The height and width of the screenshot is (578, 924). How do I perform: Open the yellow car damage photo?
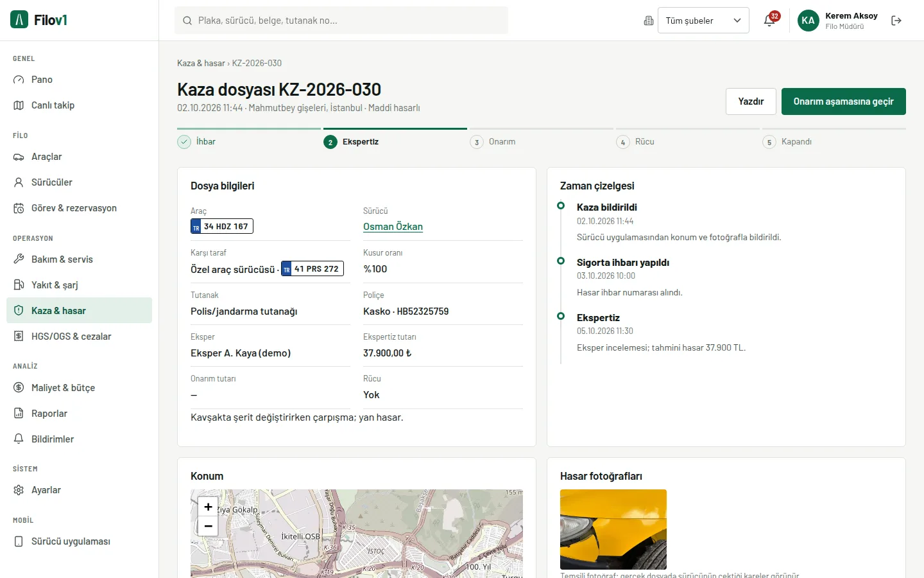tap(613, 529)
